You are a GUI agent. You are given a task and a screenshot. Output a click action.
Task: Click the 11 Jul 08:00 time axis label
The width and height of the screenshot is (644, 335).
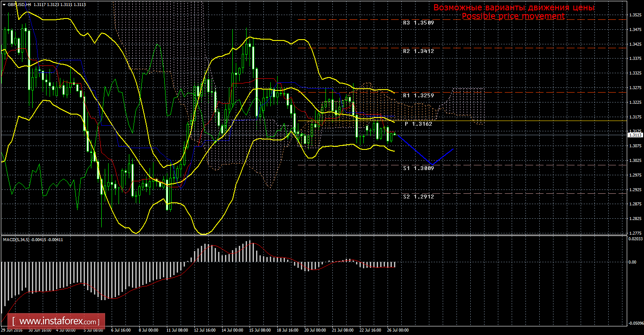tap(176, 330)
